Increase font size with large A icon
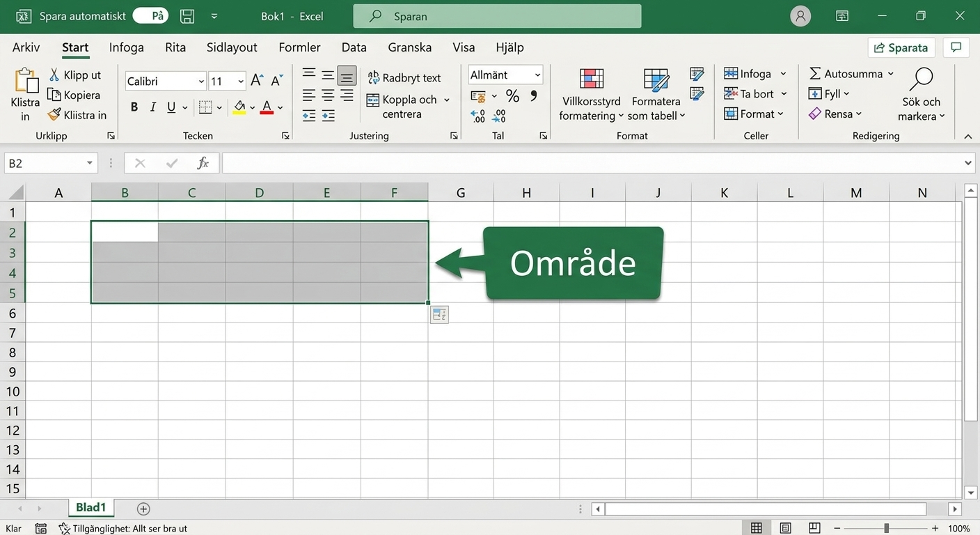This screenshot has width=980, height=535. (257, 81)
